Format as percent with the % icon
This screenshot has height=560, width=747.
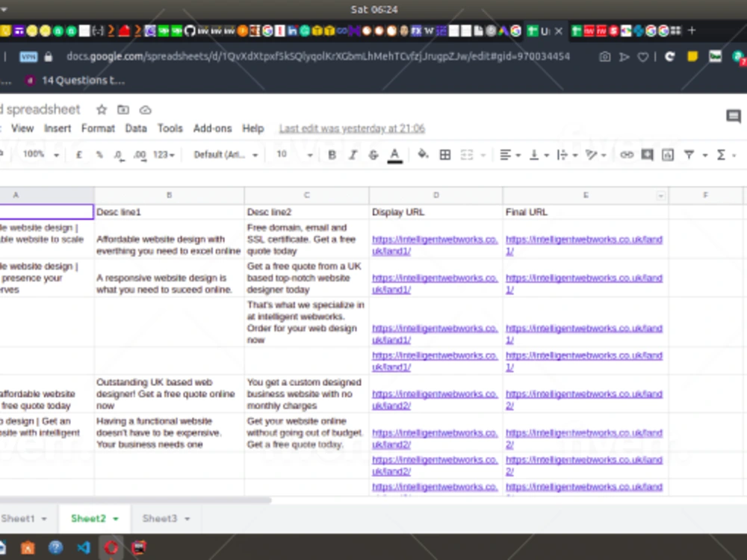coord(99,155)
